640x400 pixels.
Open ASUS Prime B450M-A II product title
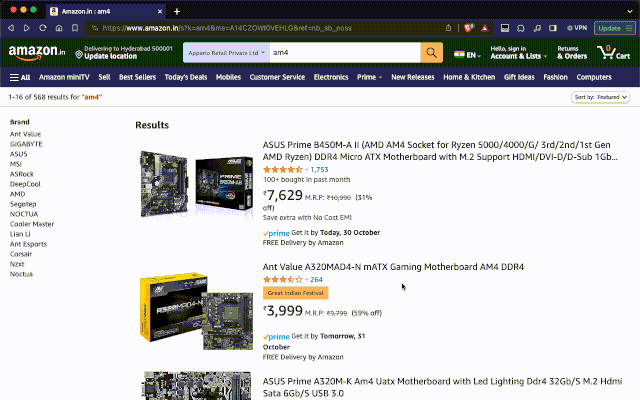(x=440, y=151)
